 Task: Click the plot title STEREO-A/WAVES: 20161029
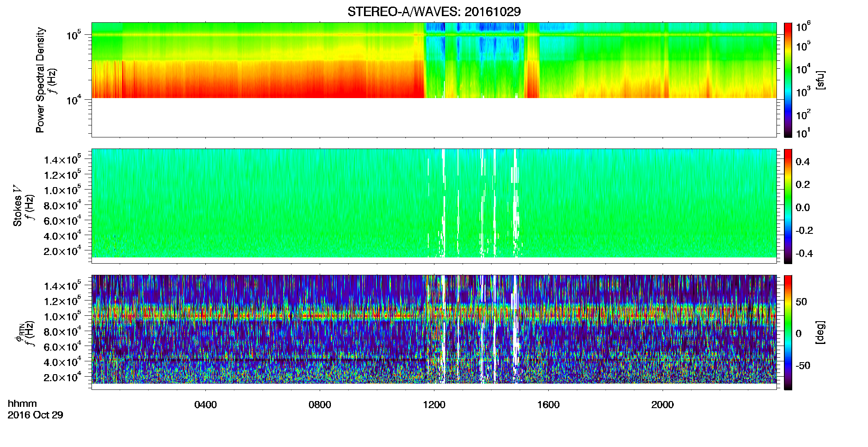pos(434,12)
